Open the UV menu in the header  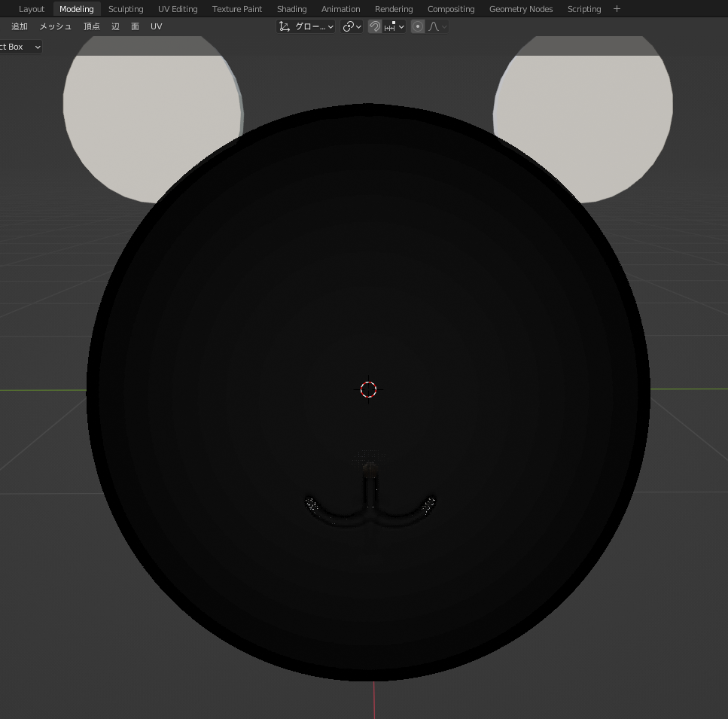157,26
